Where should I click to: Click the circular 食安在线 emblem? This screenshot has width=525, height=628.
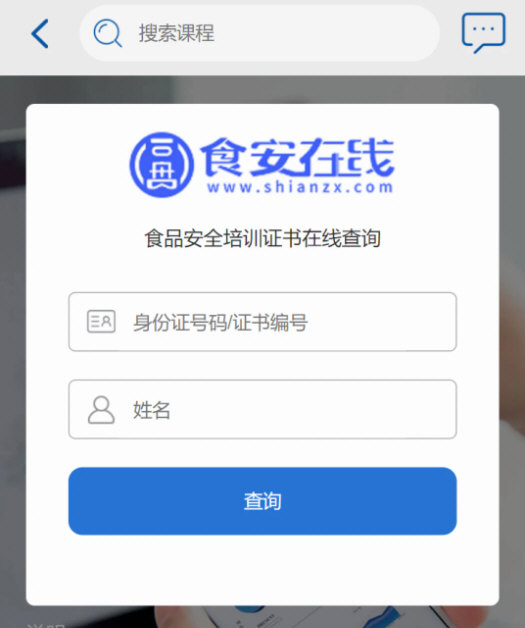[x=162, y=165]
